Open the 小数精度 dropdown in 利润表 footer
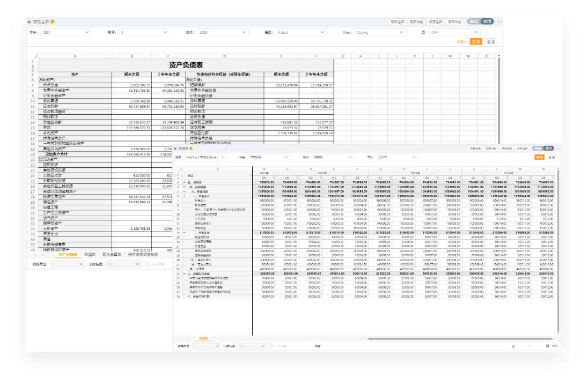The image size is (588, 386). tap(252, 346)
